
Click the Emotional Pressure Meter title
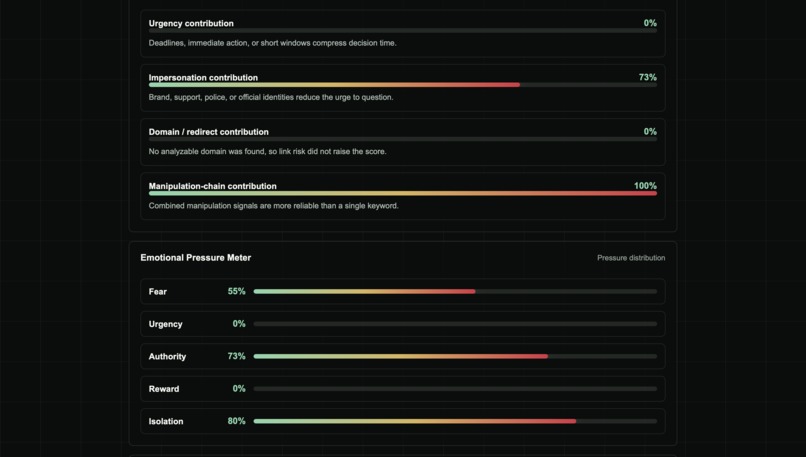point(195,258)
